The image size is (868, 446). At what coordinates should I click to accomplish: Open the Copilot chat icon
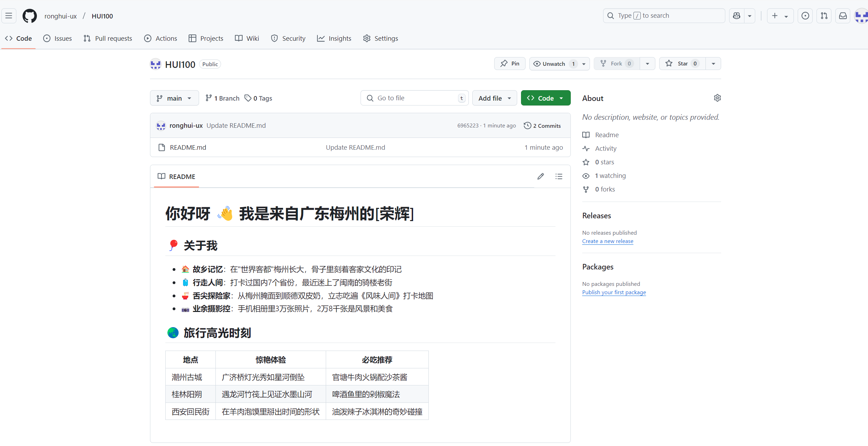click(736, 16)
